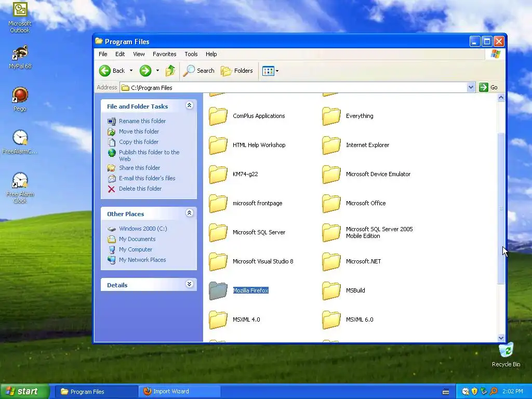Click the green Forward arrow button
The width and height of the screenshot is (532, 399).
[145, 71]
